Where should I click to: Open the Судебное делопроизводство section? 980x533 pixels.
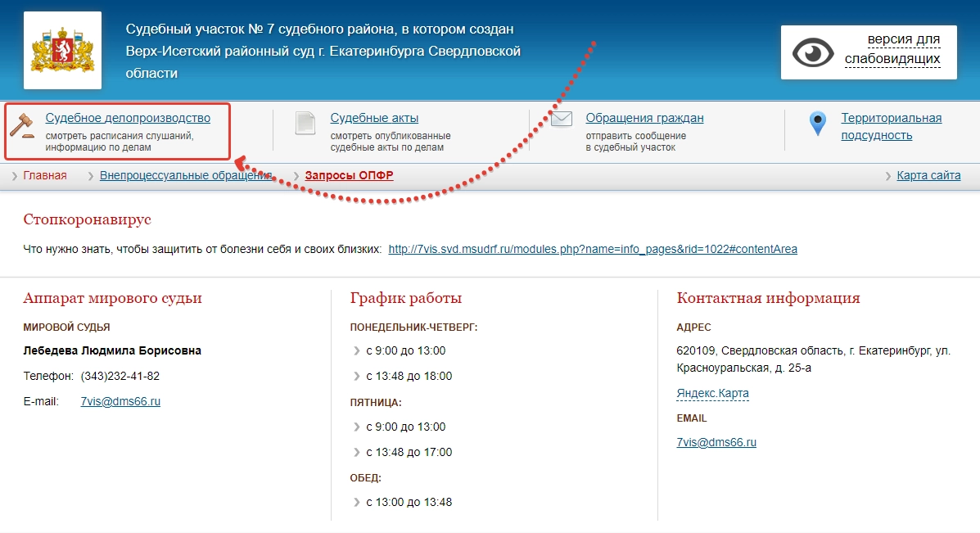click(128, 118)
